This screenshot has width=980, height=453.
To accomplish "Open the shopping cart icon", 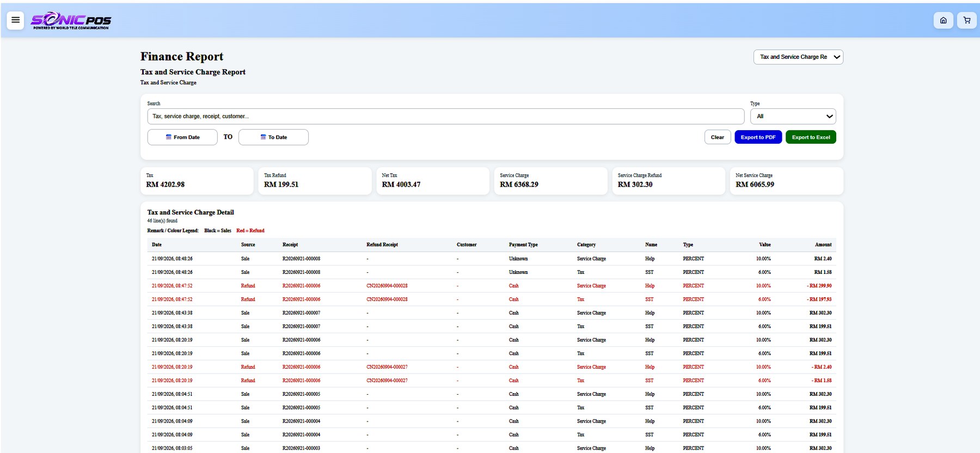I will click(x=967, y=20).
